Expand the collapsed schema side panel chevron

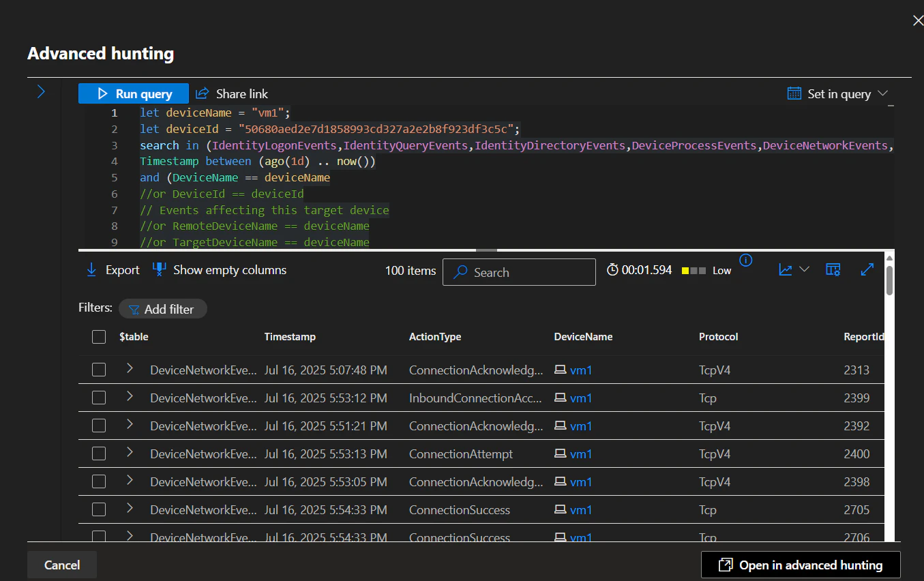pos(41,91)
